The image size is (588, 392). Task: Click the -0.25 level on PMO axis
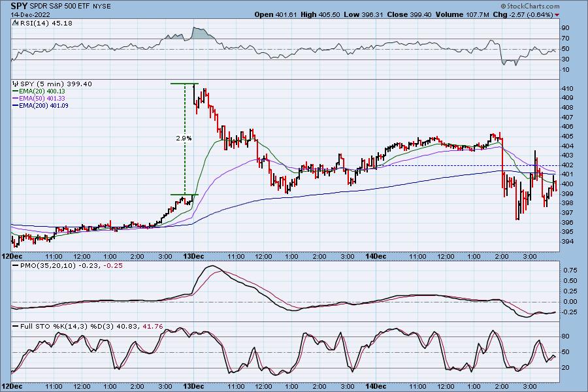[x=569, y=312]
